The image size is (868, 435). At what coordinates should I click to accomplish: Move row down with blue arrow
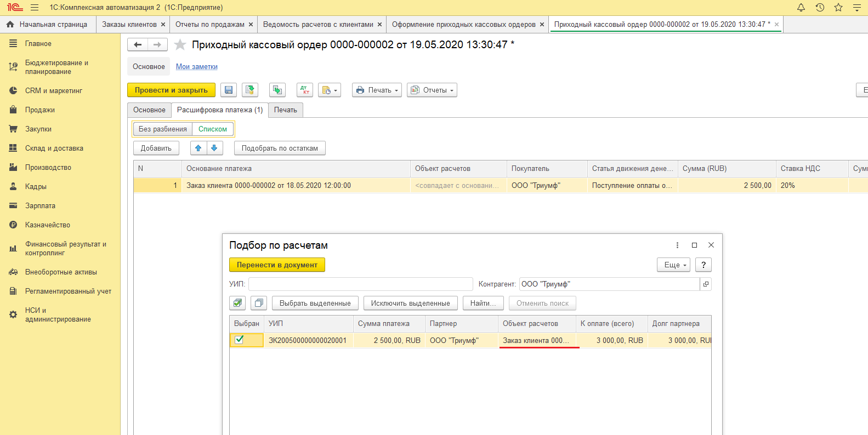pos(214,148)
